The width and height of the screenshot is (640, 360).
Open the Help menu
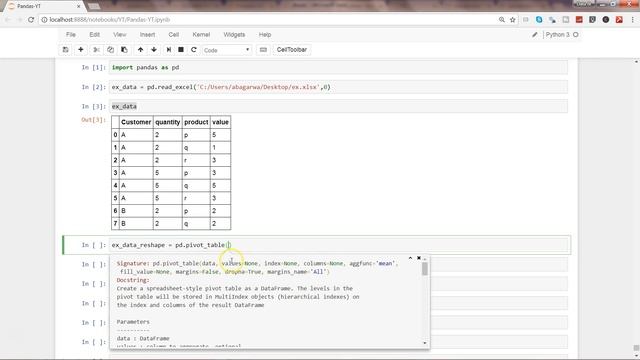click(265, 35)
